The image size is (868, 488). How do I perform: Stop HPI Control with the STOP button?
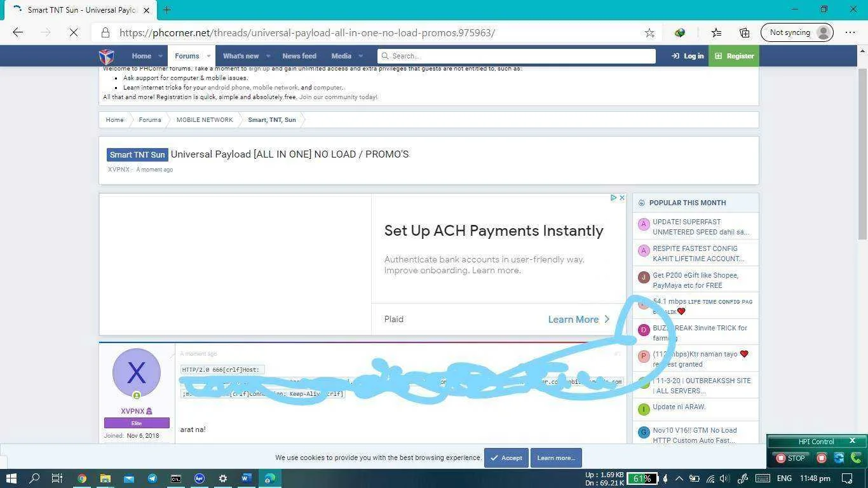click(790, 458)
